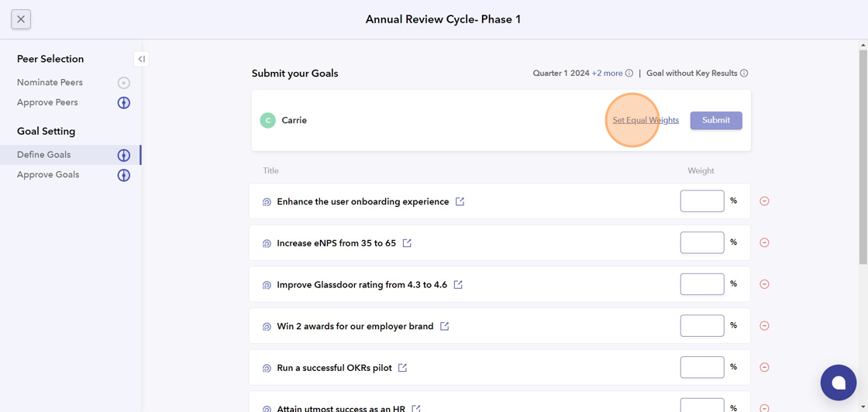Expand the +2 more quarters list
Viewport: 868px width, 412px height.
point(607,74)
